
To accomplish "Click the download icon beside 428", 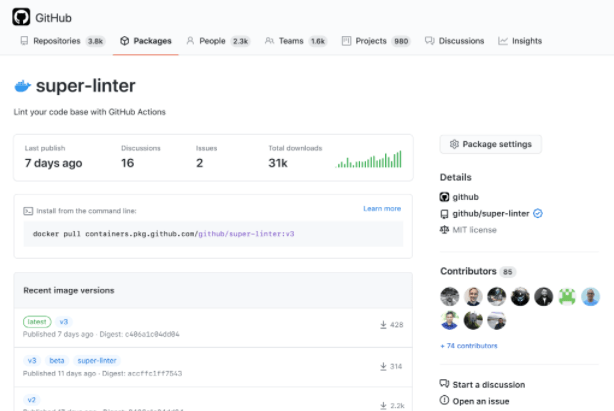I will pos(383,325).
